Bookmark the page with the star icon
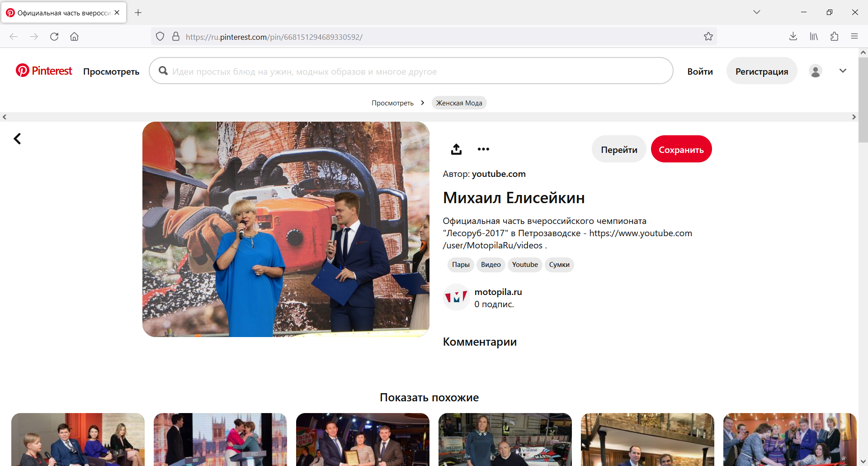 [708, 37]
